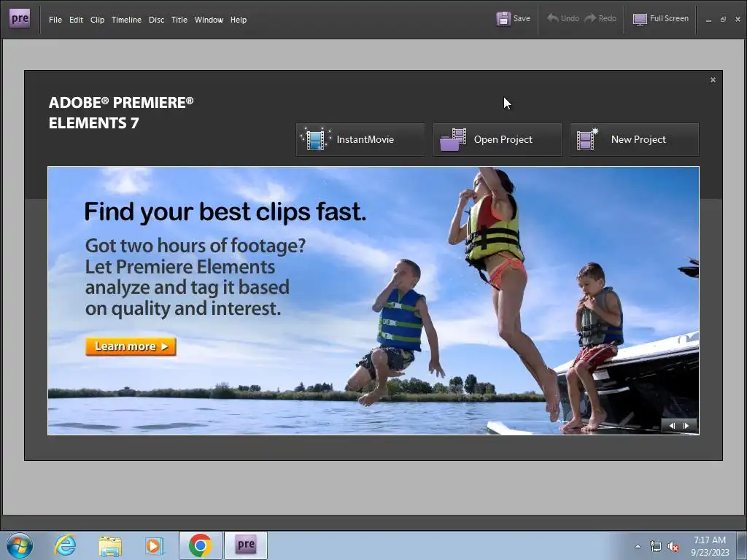Click the Premiere Elements logo icon
The image size is (747, 560).
(20, 18)
